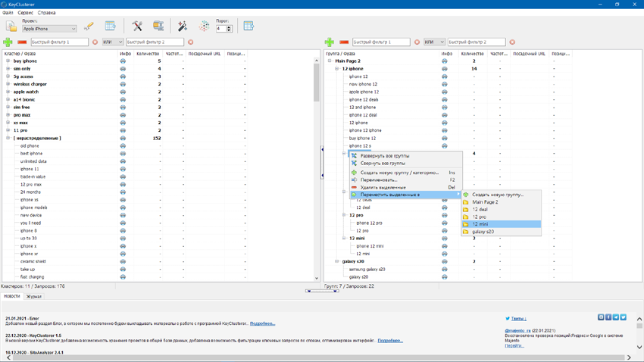Clear quick filter 1 in left panel
The image size is (644, 362).
(95, 42)
